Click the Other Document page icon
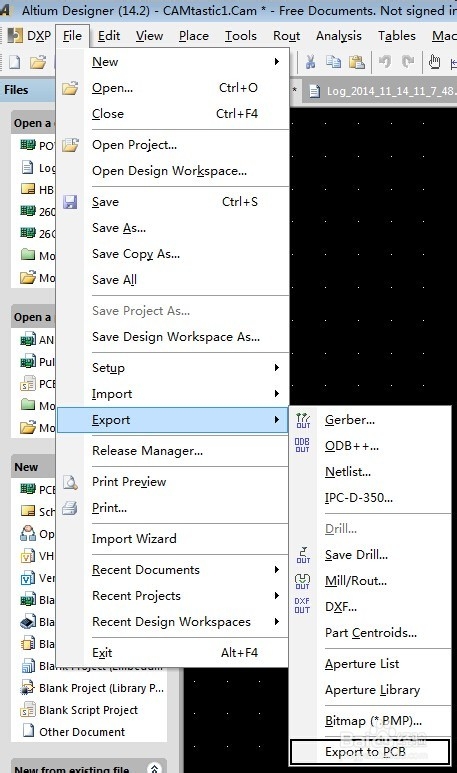 tap(28, 732)
